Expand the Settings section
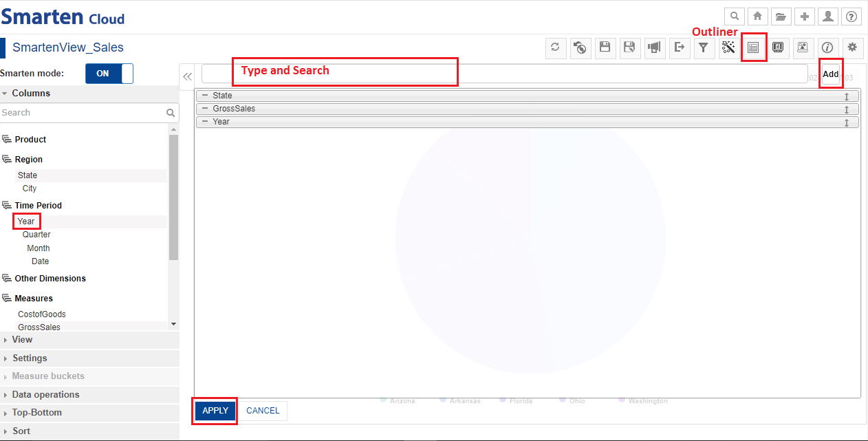Image resolution: width=868 pixels, height=441 pixels. click(89, 358)
